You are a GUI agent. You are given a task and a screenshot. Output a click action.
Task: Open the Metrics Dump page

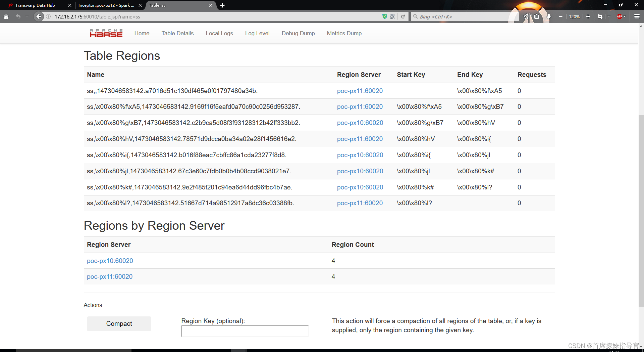click(344, 33)
